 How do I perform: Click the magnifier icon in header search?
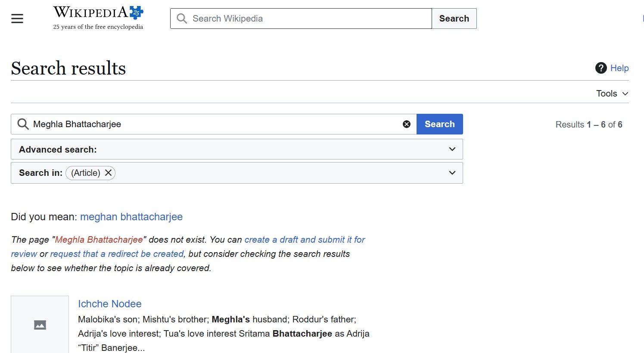[182, 19]
